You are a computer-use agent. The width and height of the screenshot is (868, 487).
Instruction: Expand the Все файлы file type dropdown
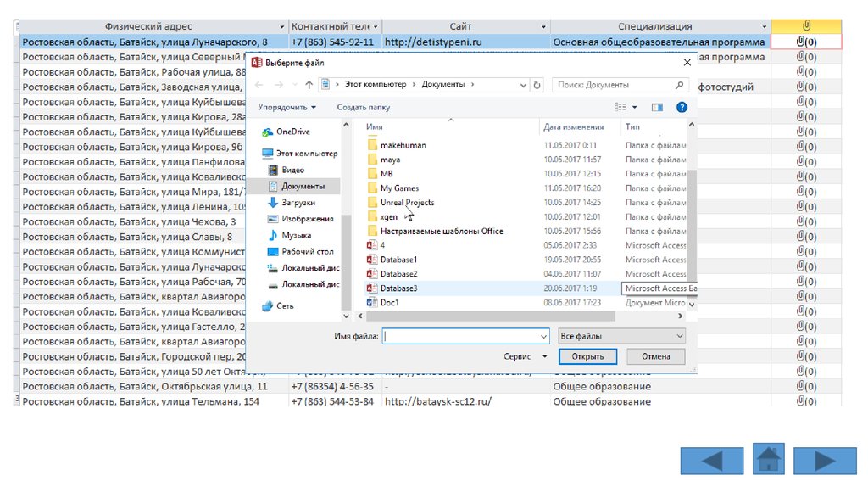click(x=621, y=336)
